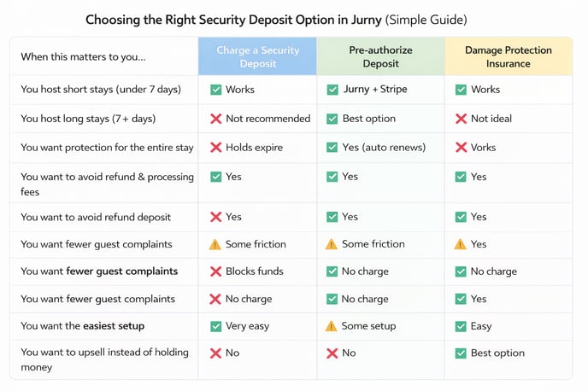Click the warning triangle next to 'Some setup'
The width and height of the screenshot is (588, 391).
pos(332,326)
